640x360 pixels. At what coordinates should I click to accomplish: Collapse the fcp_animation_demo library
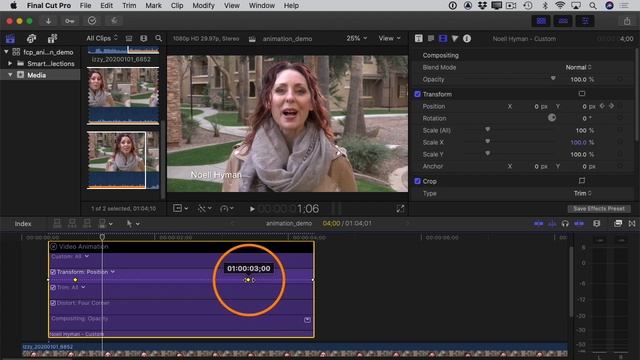[6, 52]
